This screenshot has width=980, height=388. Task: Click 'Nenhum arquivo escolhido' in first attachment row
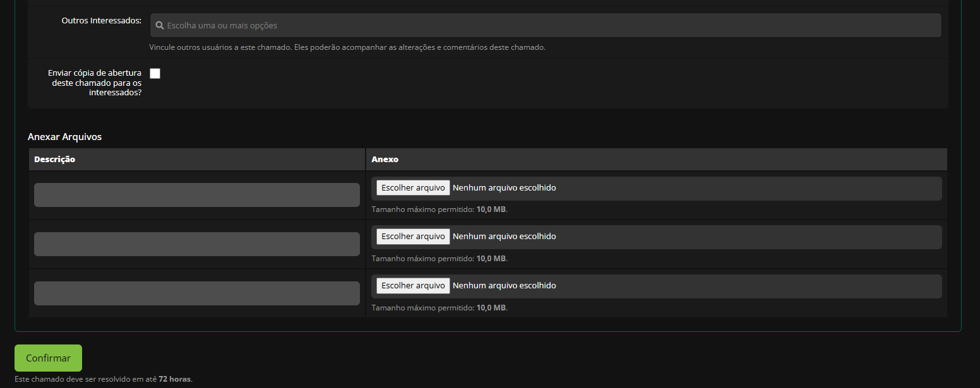504,188
